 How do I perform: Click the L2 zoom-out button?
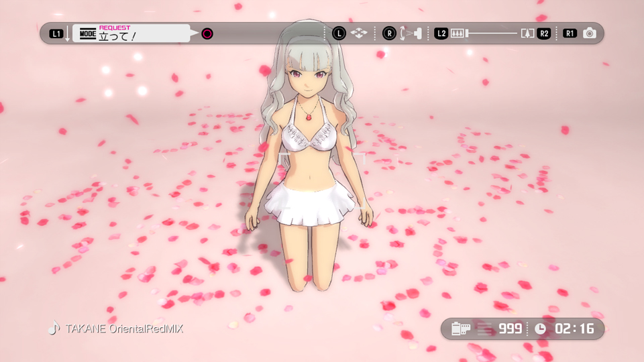pos(441,34)
